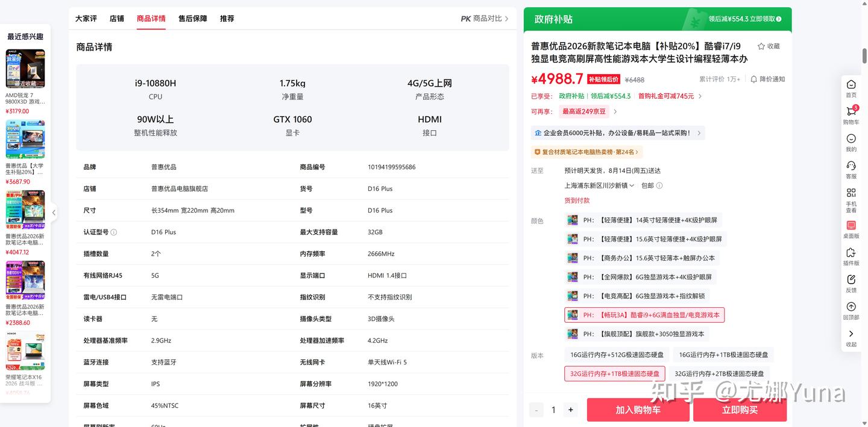Click 内存频率 value 2666MHz
Screen dimensions: 868x427
[x=381, y=254]
